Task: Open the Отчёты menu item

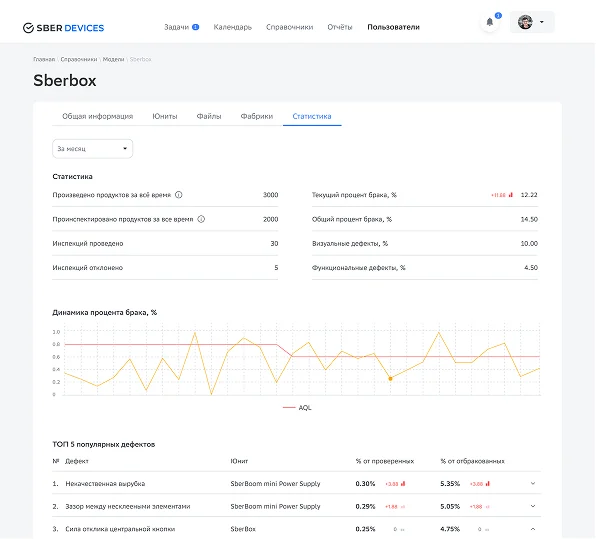Action: point(340,27)
